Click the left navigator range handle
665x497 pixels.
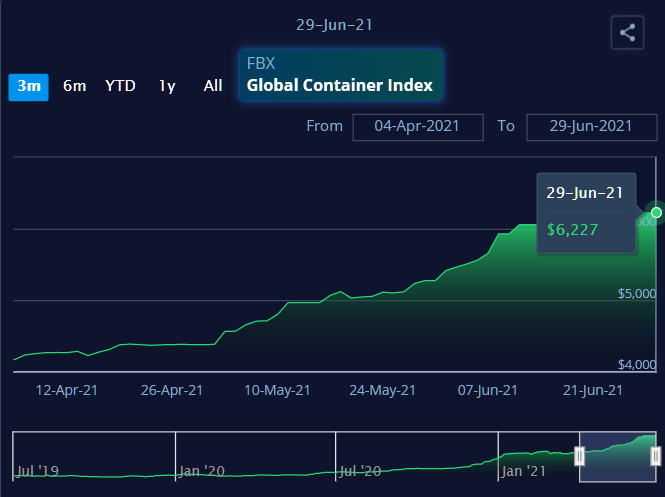(x=579, y=457)
